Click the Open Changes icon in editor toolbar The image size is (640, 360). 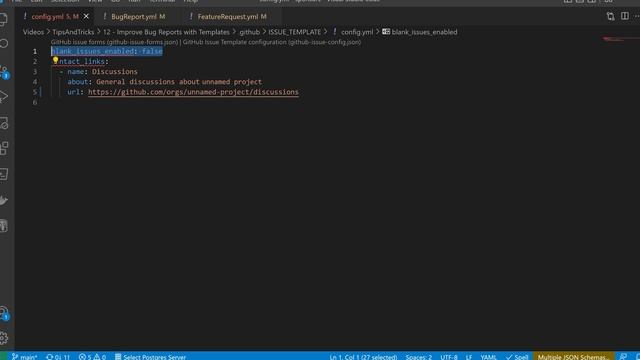[x=610, y=16]
